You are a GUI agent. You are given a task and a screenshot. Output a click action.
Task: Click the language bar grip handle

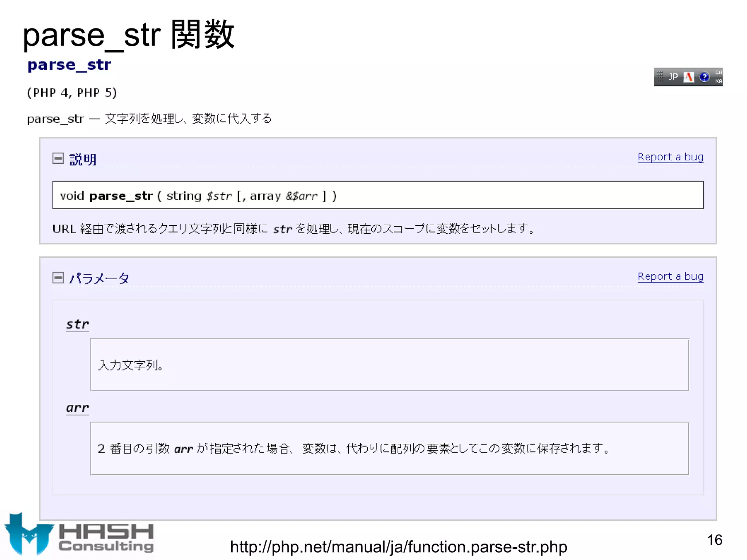659,77
